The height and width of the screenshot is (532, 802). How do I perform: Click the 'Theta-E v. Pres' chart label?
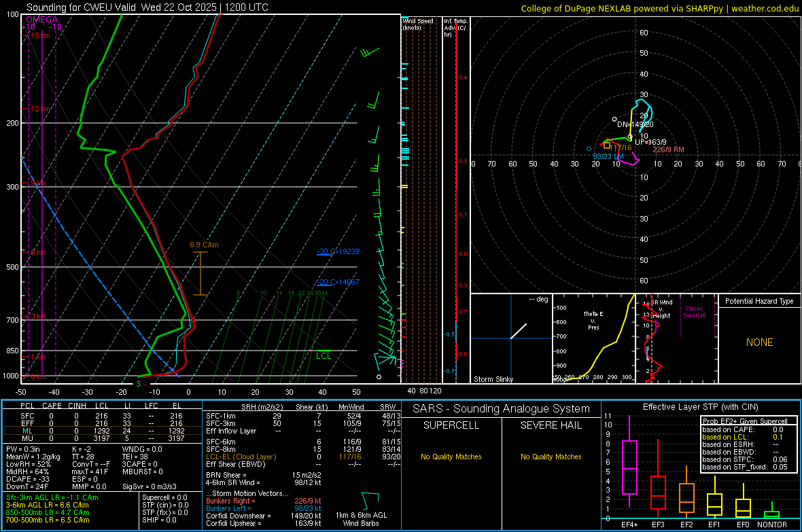pyautogui.click(x=593, y=320)
